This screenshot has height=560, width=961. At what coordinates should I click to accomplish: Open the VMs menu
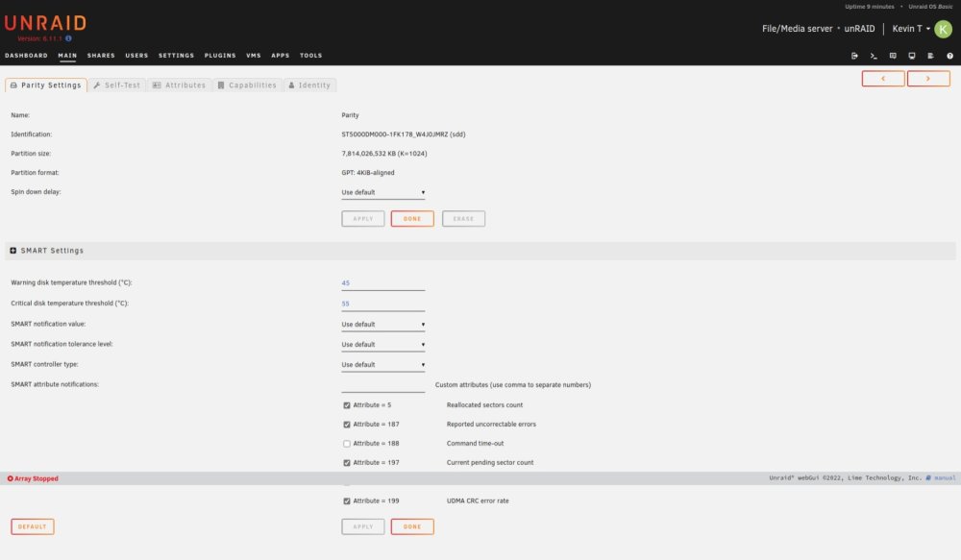click(254, 56)
